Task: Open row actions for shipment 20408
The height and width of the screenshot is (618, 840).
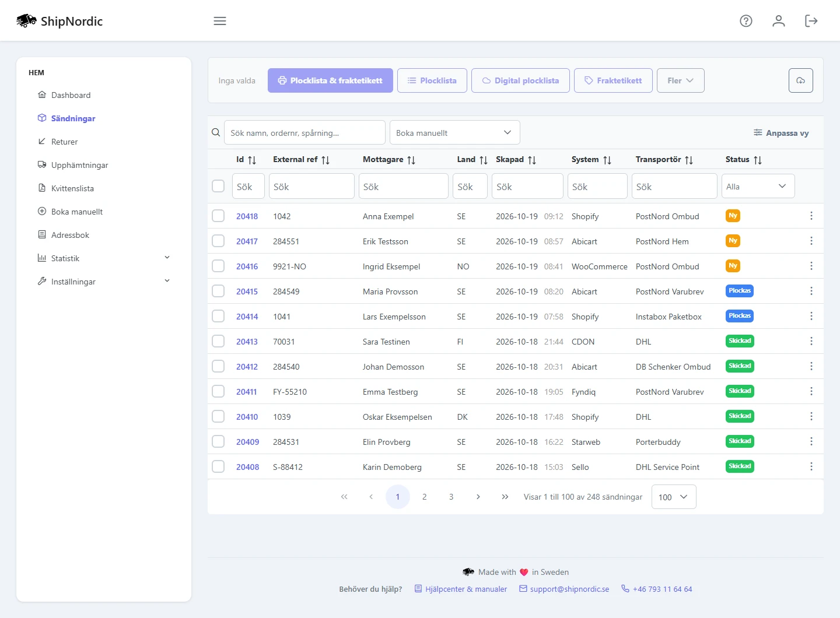Action: point(811,466)
